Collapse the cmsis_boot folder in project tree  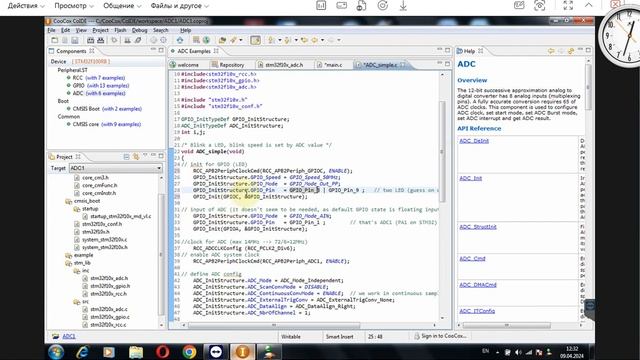[69, 201]
